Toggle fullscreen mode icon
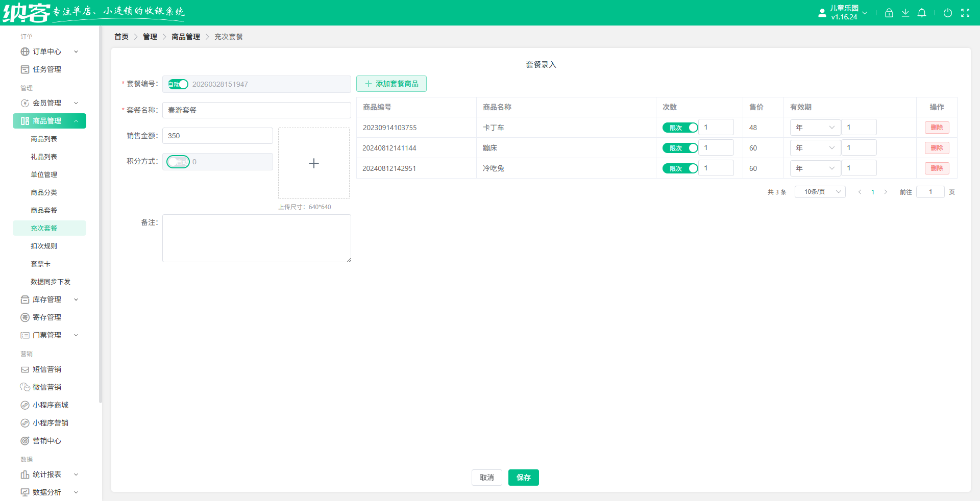The width and height of the screenshot is (980, 501). click(965, 13)
